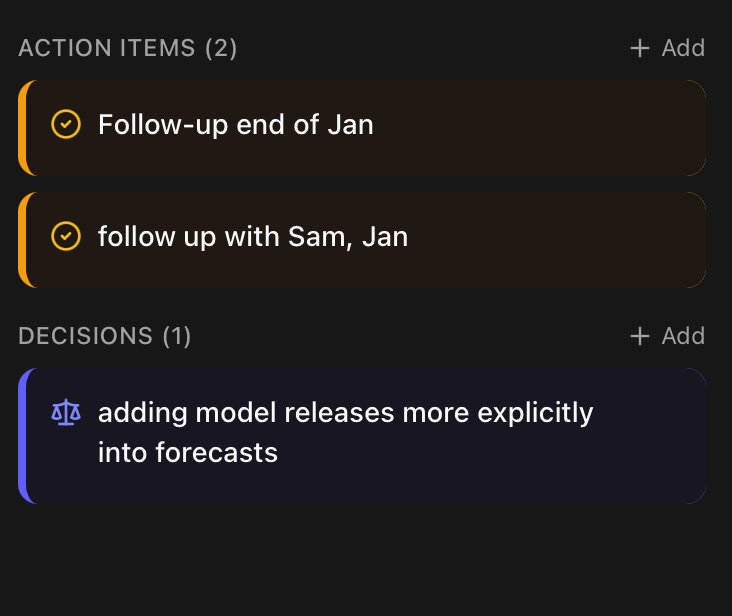Click the plus icon in Decisions header
732x616 pixels.
640,336
